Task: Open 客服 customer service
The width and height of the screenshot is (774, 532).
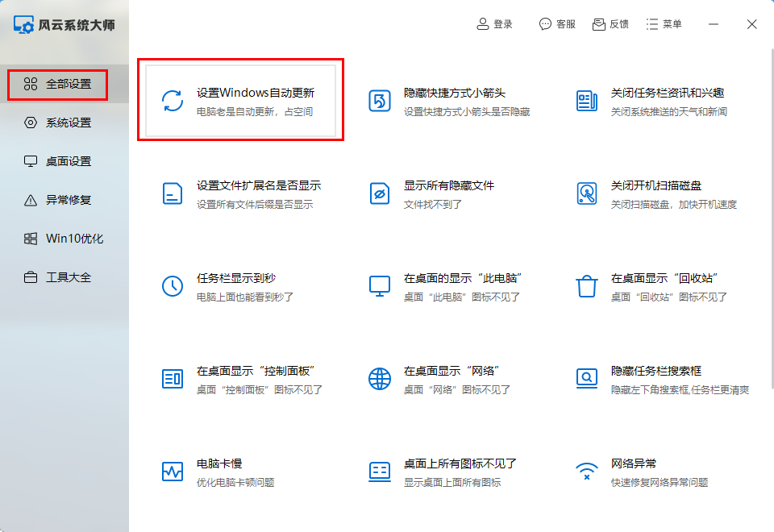Action: point(557,23)
